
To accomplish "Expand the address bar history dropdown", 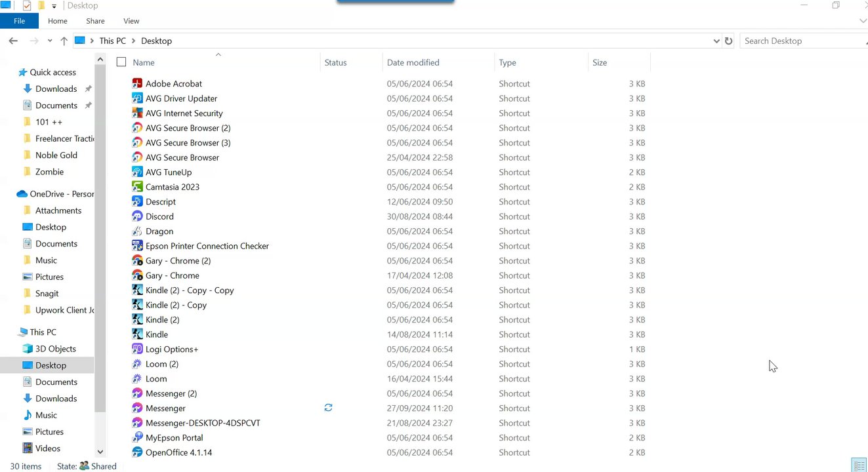I will click(x=716, y=41).
